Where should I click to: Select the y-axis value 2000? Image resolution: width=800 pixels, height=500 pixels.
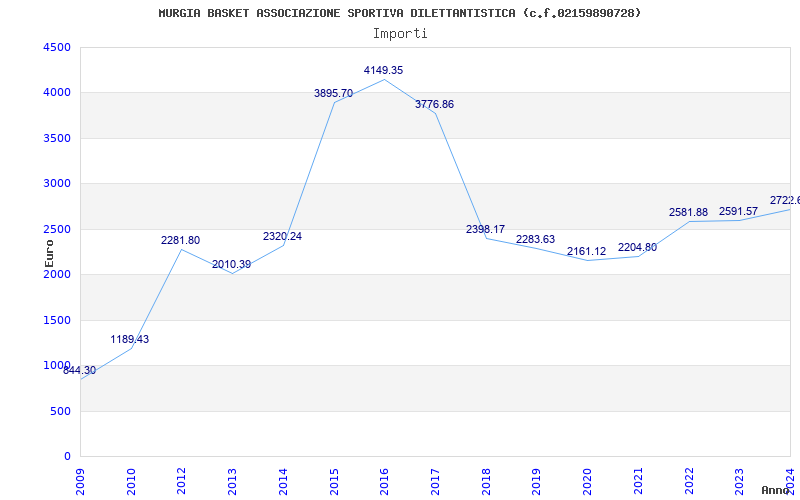tap(57, 274)
